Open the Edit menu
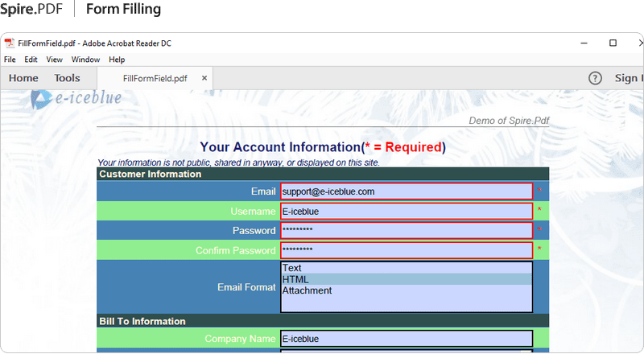 tap(31, 60)
